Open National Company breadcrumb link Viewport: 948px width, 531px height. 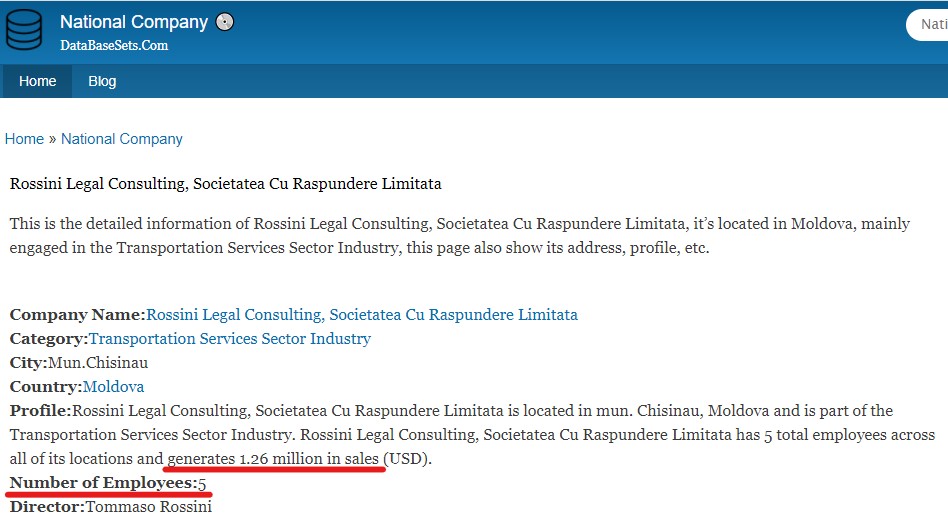pos(122,139)
